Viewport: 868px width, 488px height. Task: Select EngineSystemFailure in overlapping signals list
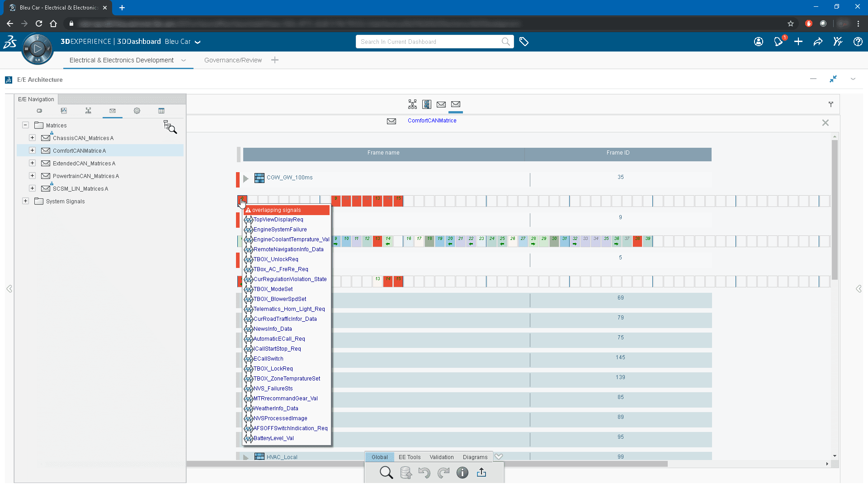[280, 230]
